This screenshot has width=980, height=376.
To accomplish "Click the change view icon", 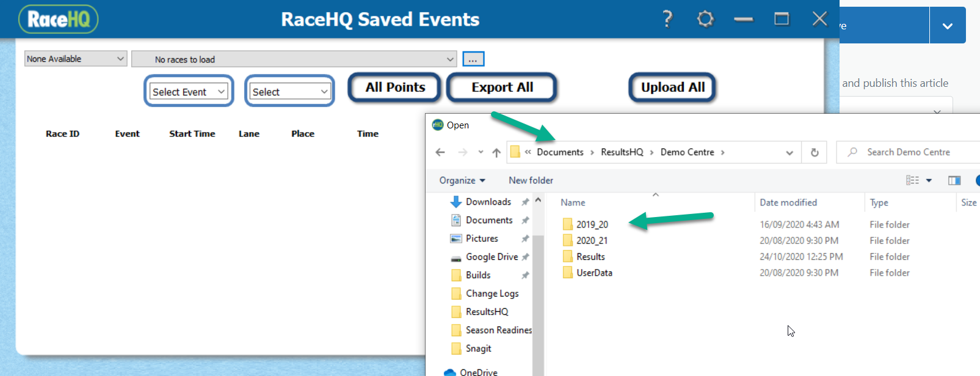I will (912, 180).
